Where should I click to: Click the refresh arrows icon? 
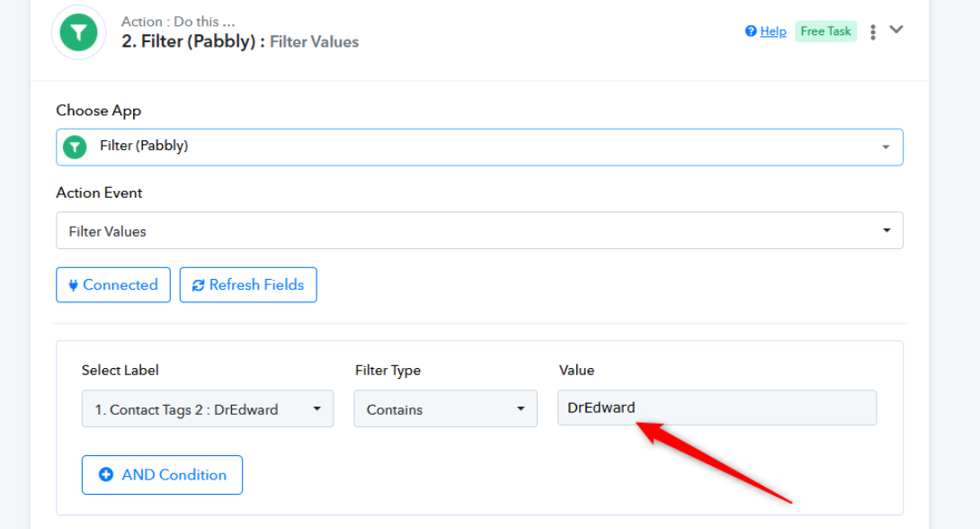198,285
